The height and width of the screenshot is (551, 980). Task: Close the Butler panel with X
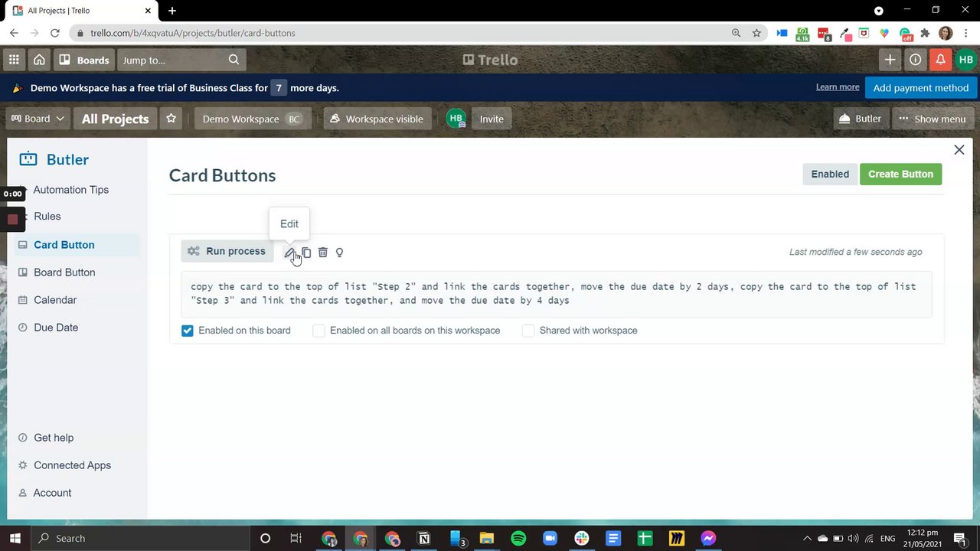click(959, 150)
